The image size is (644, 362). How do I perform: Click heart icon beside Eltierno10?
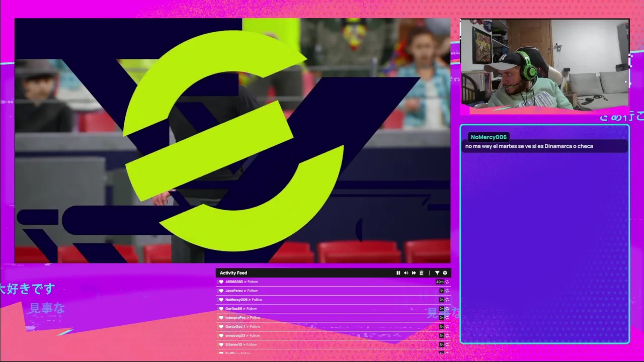click(x=221, y=345)
